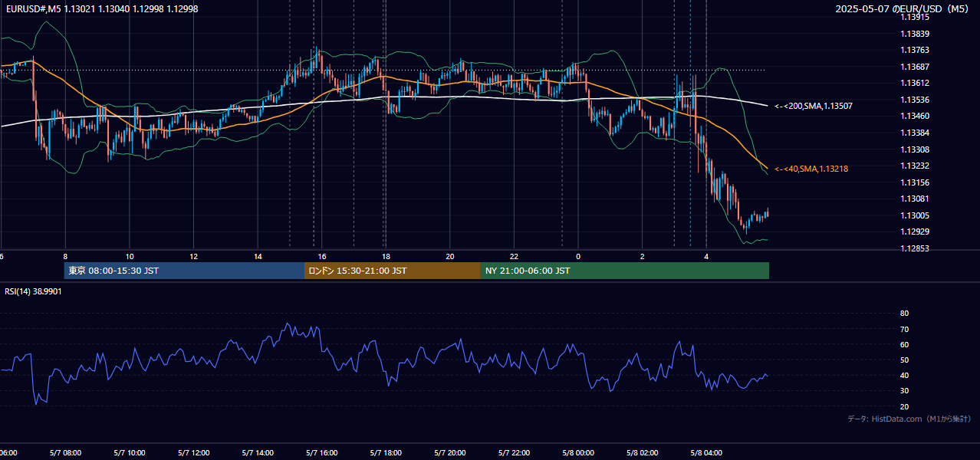
Task: Click the 5/7 20:00 date axis label
Action: click(450, 453)
